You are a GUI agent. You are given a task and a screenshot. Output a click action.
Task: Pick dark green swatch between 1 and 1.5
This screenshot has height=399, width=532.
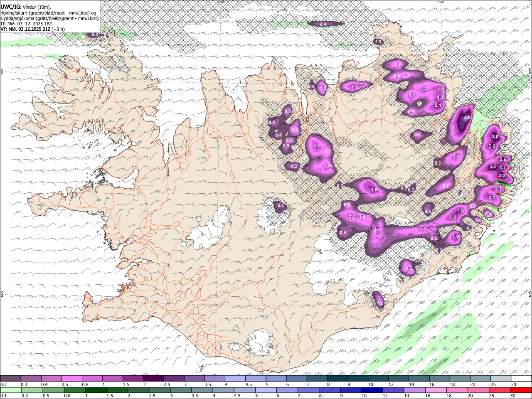coord(96,390)
